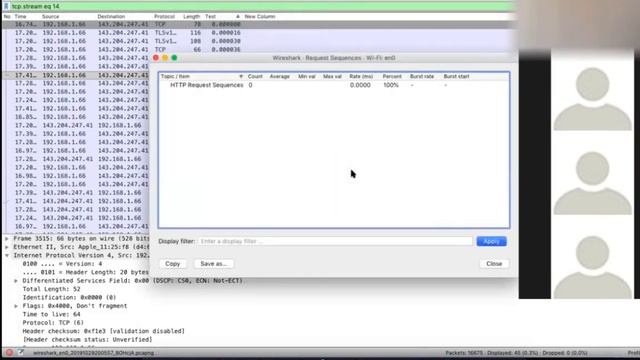The height and width of the screenshot is (360, 640).
Task: Select the TCP packet with length 66
Action: click(257, 49)
